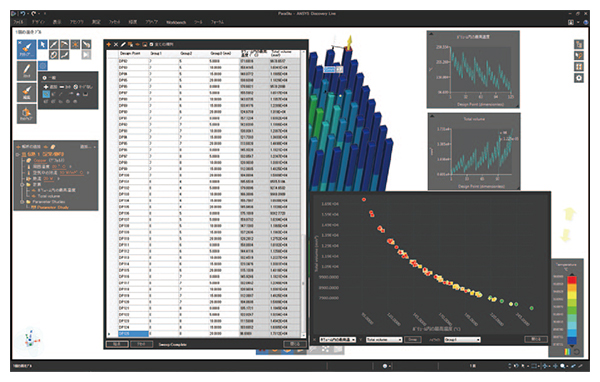The width and height of the screenshot is (600, 382).
Task: Enable the Toggle selection mode
Action: pyautogui.click(x=83, y=87)
